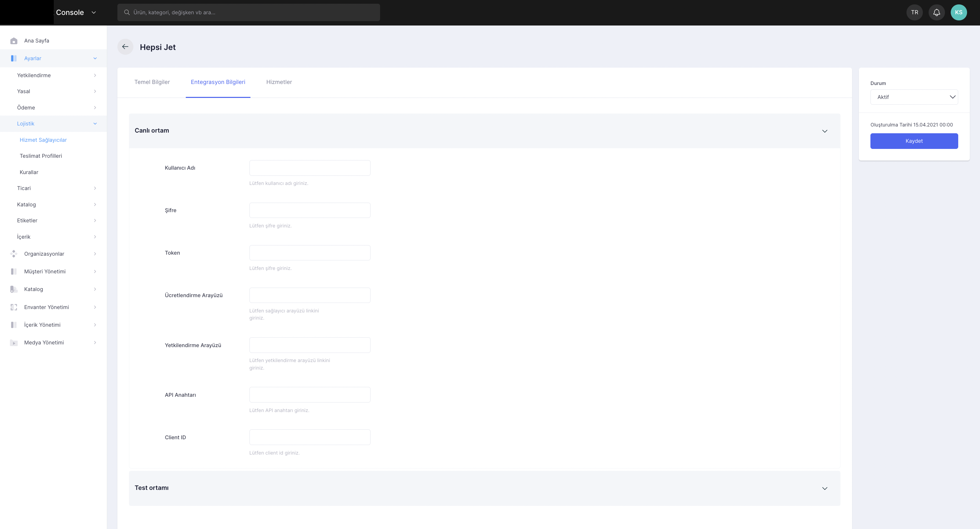Screen dimensions: 980x529
Task: Collapse the Lojistik submenu
Action: click(95, 123)
